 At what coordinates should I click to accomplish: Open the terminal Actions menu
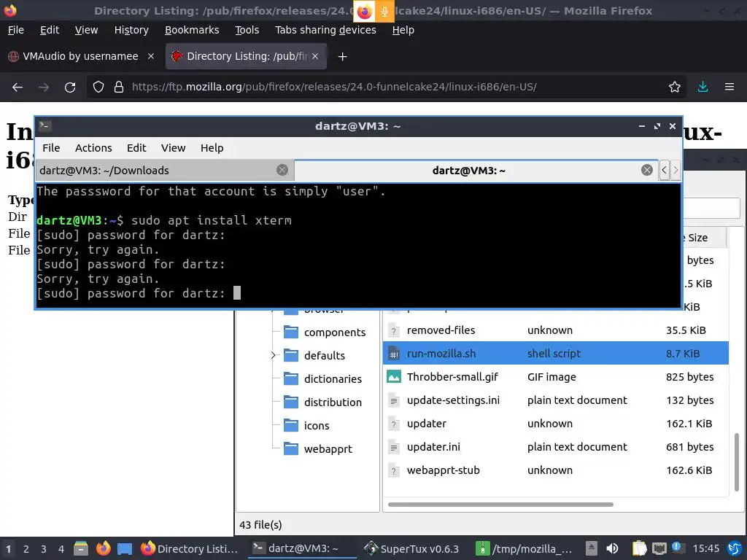click(x=93, y=148)
